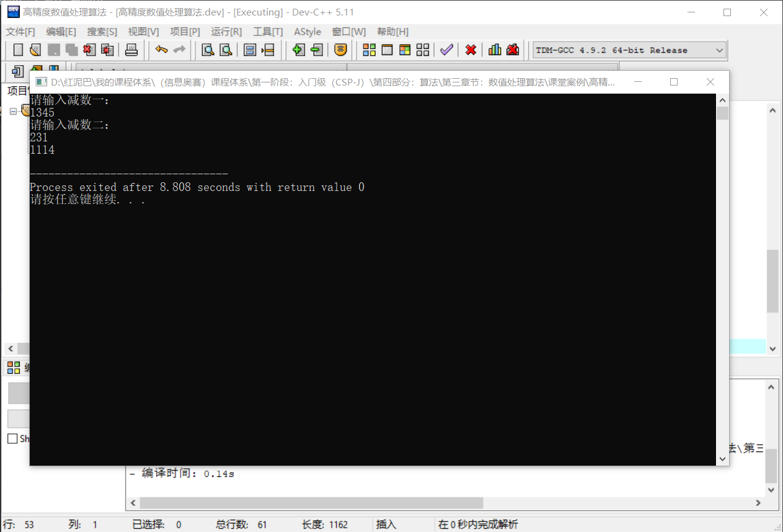Click the New file toolbar icon
Image resolution: width=783 pixels, height=532 pixels.
pyautogui.click(x=19, y=50)
